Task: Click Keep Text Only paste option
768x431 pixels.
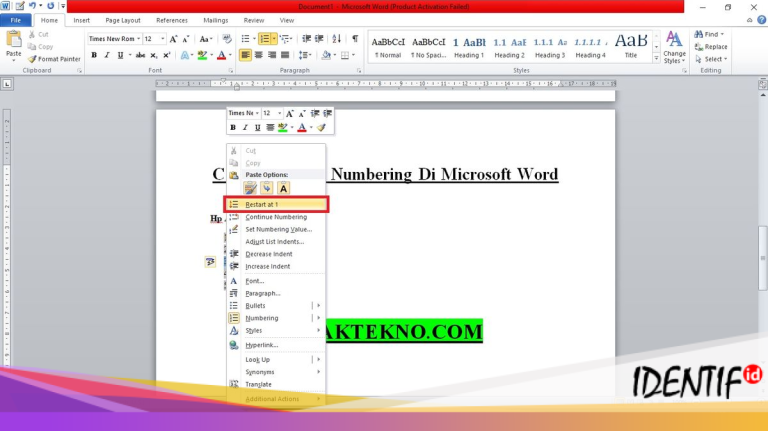Action: pyautogui.click(x=283, y=188)
